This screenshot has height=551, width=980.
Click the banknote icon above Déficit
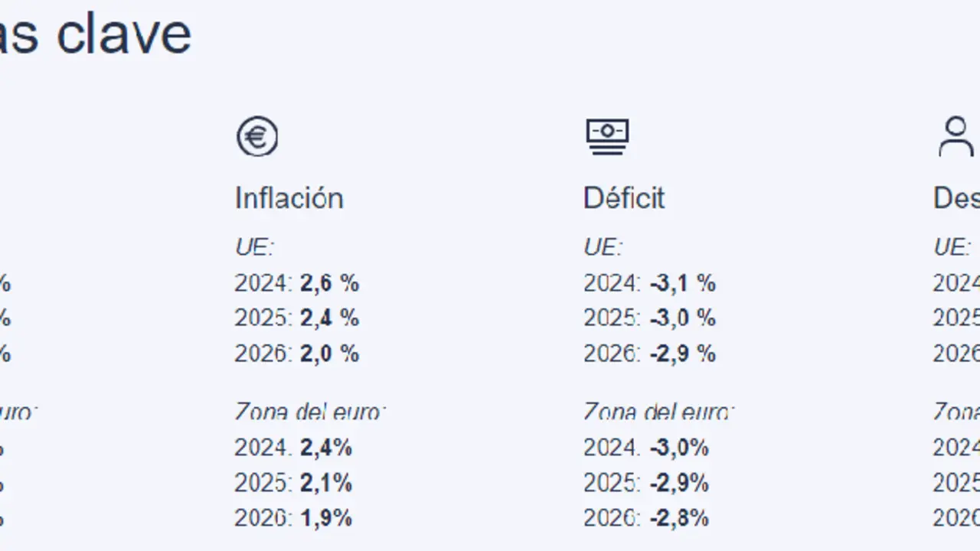click(607, 136)
